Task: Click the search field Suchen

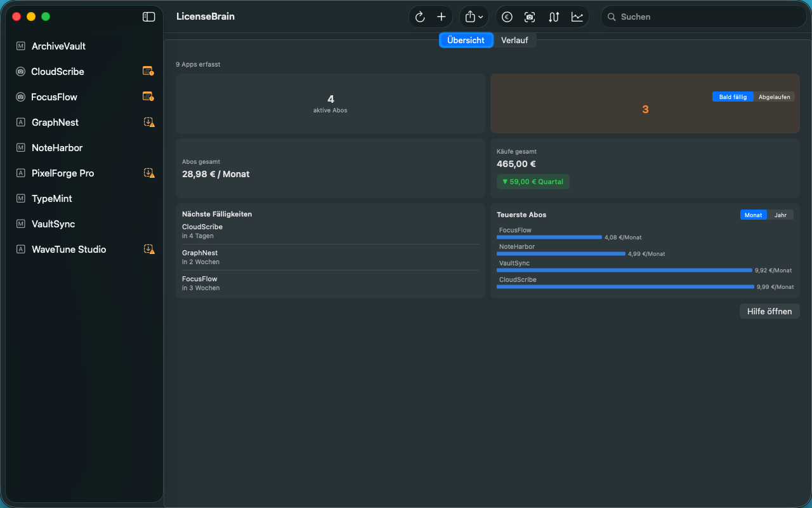Action: tap(704, 17)
